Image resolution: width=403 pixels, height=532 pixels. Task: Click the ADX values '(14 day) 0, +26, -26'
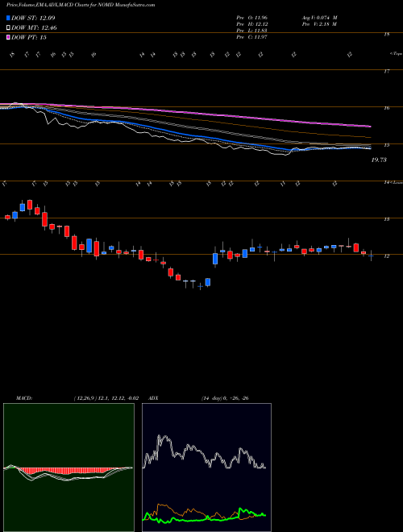tap(225, 398)
